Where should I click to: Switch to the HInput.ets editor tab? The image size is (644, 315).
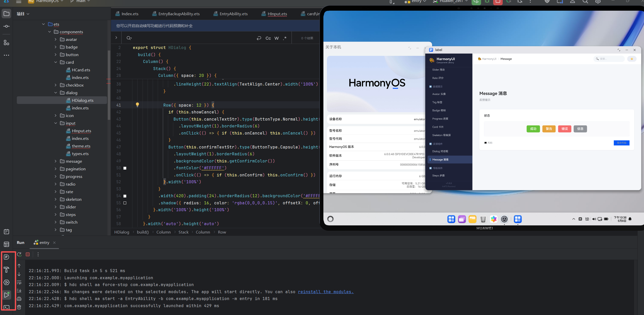click(274, 14)
